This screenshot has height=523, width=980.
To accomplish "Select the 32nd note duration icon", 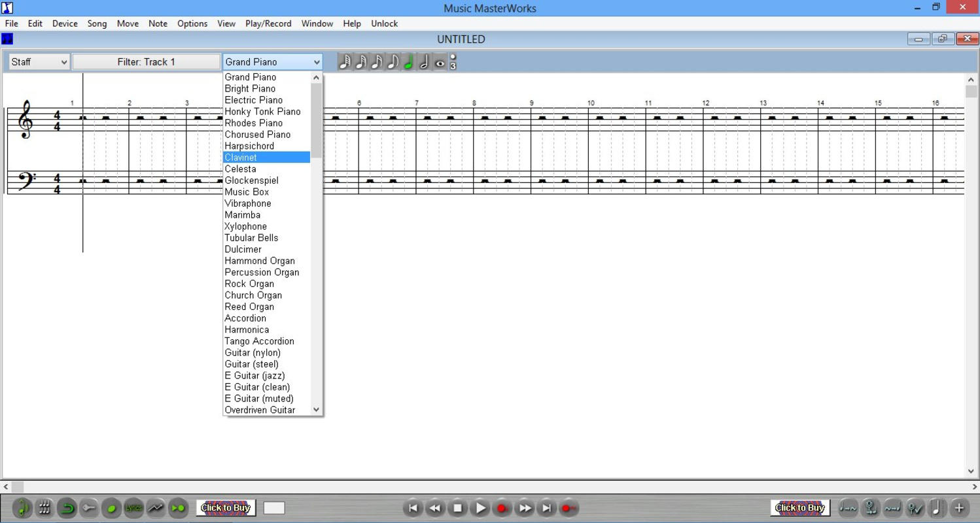I will click(x=360, y=62).
